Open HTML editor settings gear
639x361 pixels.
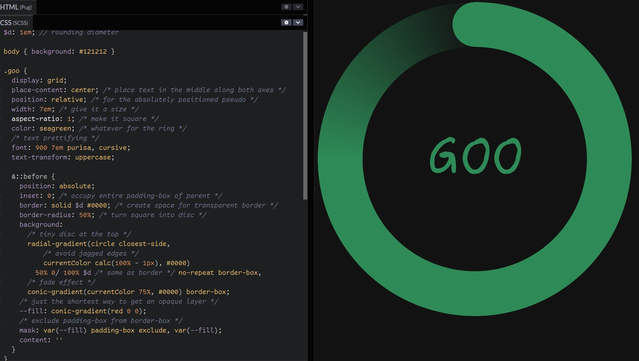(286, 7)
